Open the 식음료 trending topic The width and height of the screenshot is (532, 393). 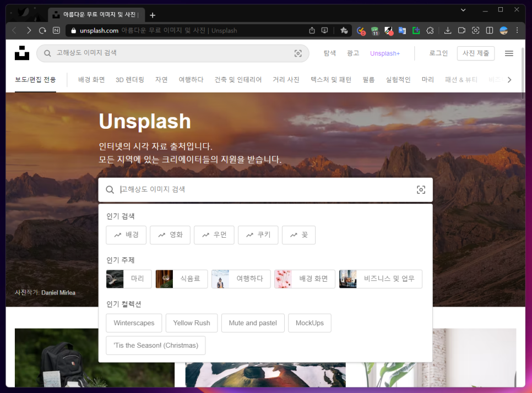[x=182, y=279]
